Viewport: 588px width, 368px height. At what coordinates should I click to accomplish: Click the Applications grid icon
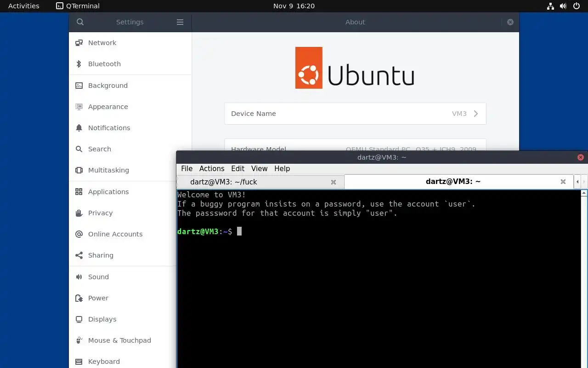pyautogui.click(x=79, y=192)
